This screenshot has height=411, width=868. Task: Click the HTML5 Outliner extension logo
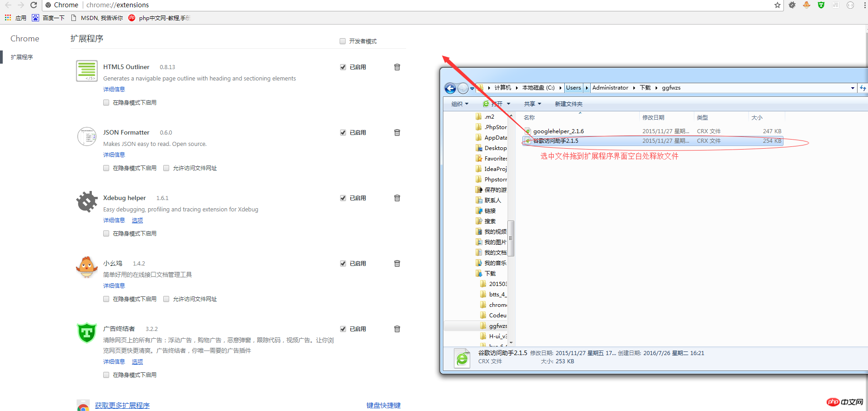(87, 71)
